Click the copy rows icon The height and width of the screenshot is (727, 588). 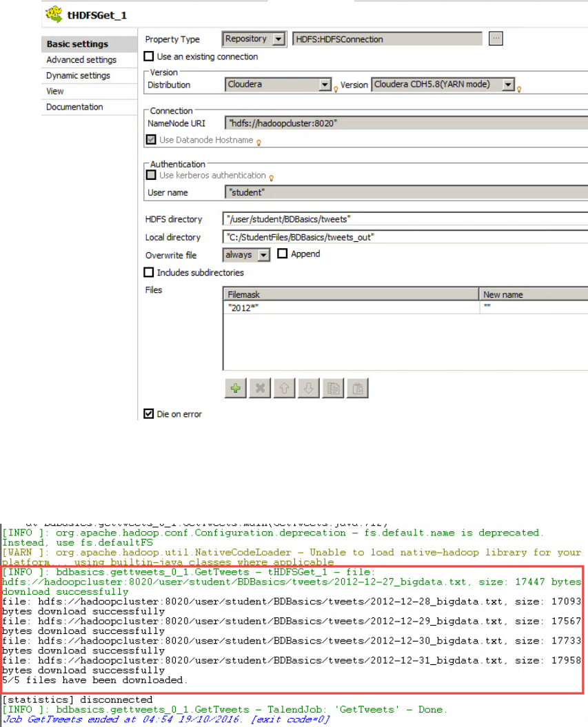tap(332, 389)
